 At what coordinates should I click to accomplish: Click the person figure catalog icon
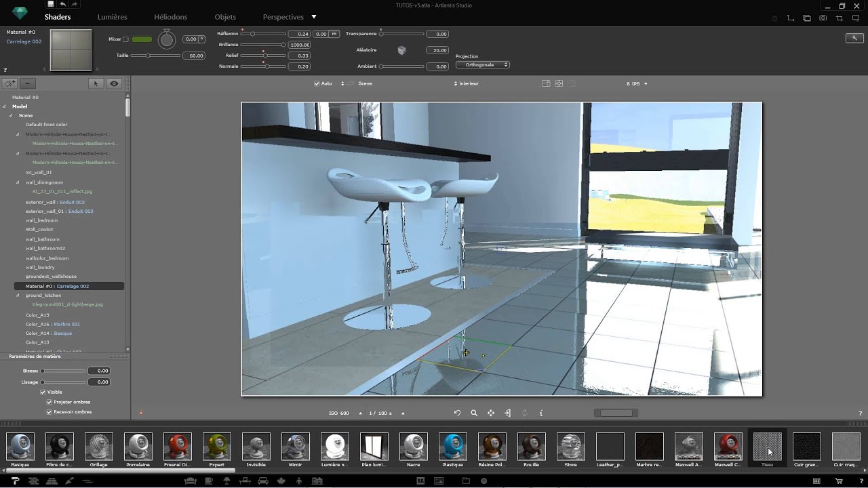[299, 481]
